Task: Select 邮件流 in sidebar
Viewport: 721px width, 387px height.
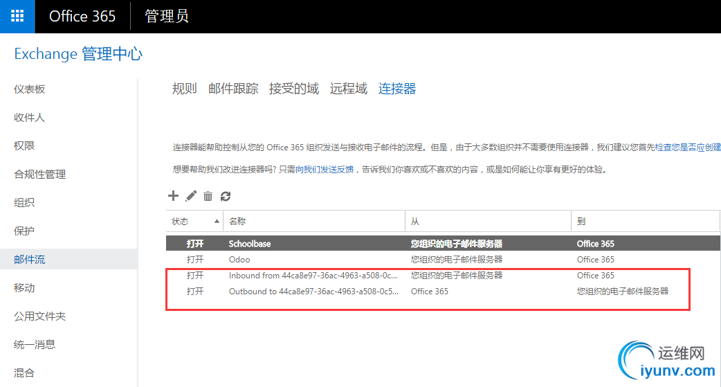Action: coord(29,260)
